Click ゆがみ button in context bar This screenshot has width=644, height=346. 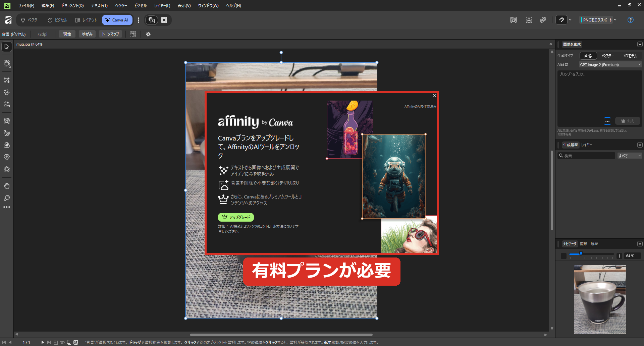tap(87, 34)
